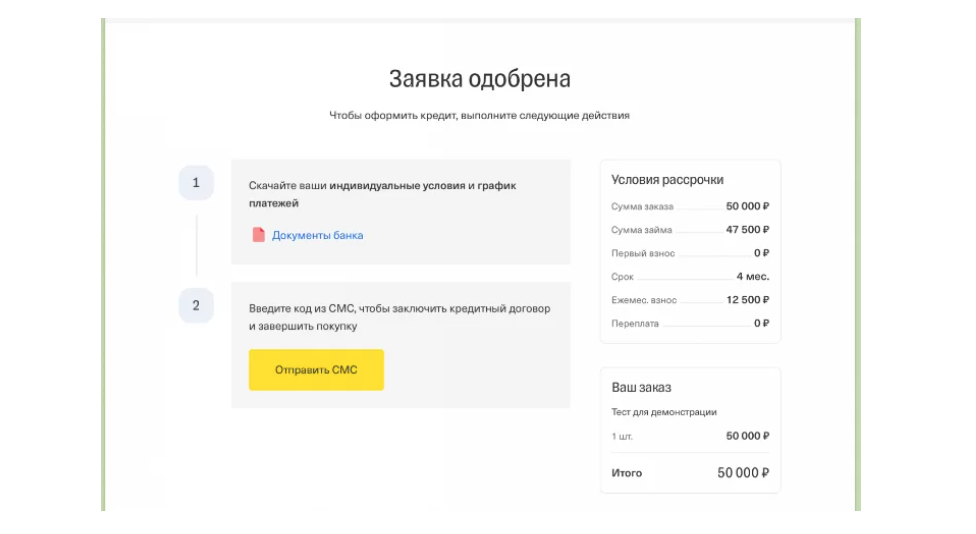Click the Итого total amount

click(743, 473)
